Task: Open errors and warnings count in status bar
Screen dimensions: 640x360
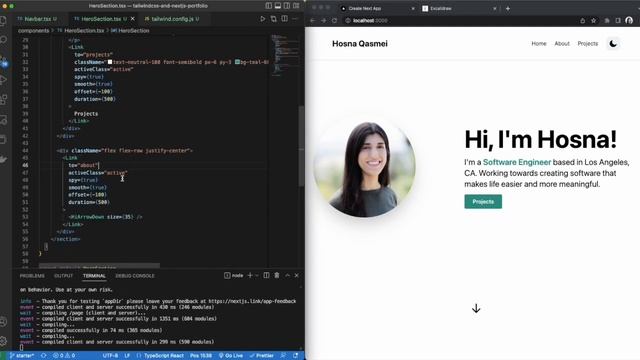Action: 64,356
